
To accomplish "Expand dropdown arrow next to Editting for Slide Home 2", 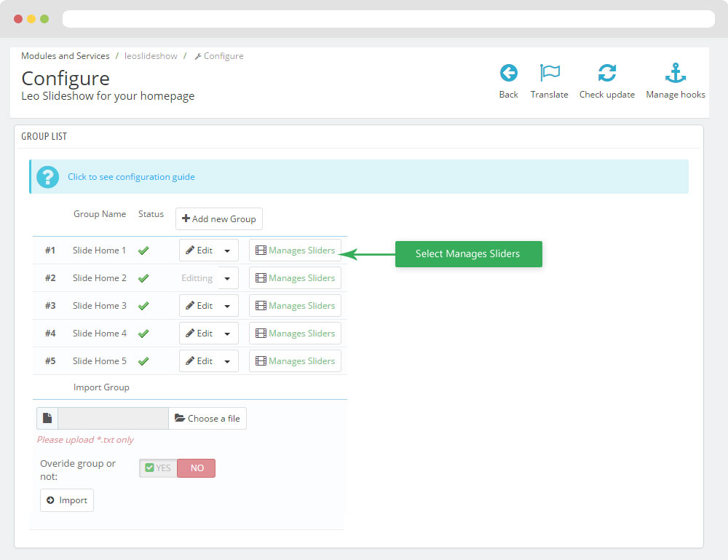I will tap(228, 278).
